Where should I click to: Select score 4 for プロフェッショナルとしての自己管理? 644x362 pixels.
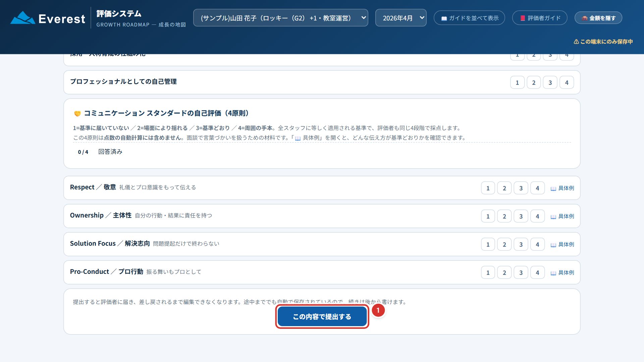point(567,82)
